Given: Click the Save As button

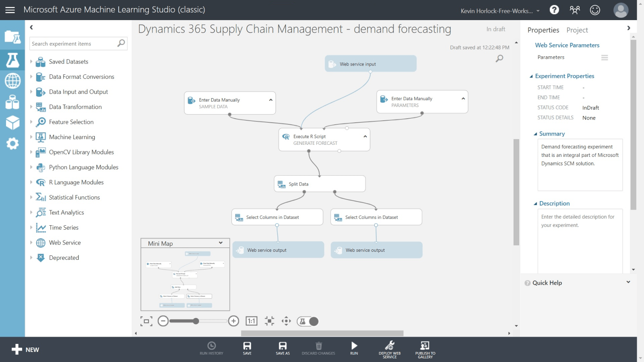Looking at the screenshot, I should pyautogui.click(x=283, y=348).
